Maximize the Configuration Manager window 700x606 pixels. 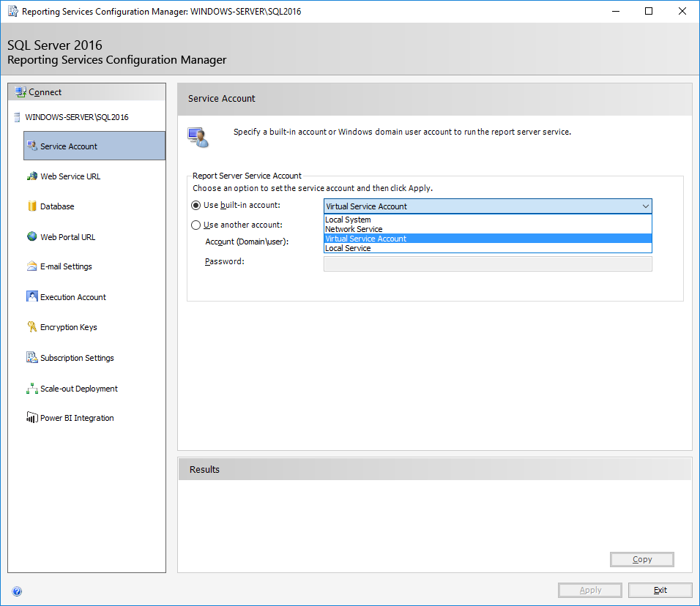[x=649, y=11]
